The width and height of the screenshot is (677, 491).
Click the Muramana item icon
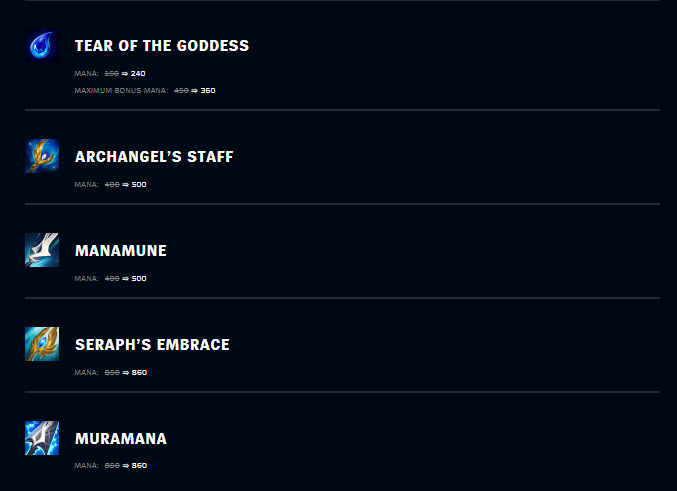point(42,438)
